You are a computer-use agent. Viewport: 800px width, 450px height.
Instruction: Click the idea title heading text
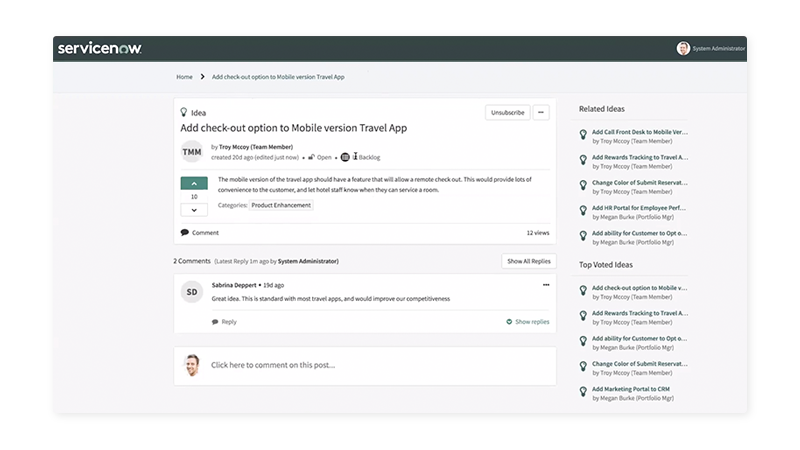(x=293, y=128)
